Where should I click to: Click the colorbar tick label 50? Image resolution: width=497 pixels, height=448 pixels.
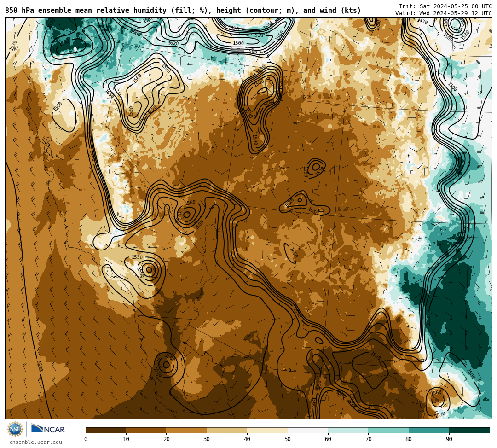tap(288, 439)
